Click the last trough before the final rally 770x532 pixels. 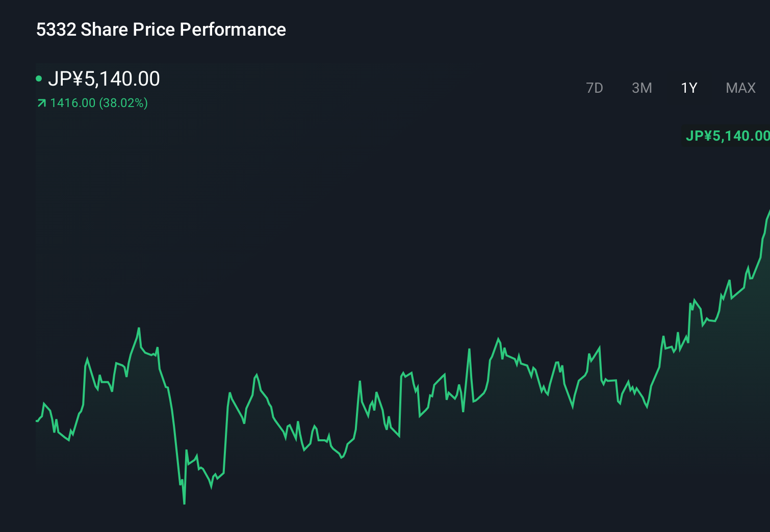pos(647,407)
